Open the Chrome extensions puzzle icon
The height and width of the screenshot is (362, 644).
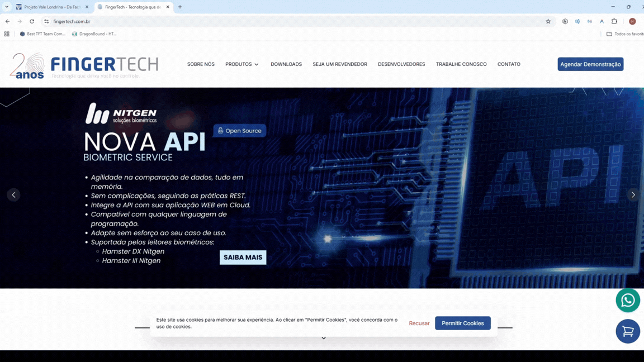point(614,21)
